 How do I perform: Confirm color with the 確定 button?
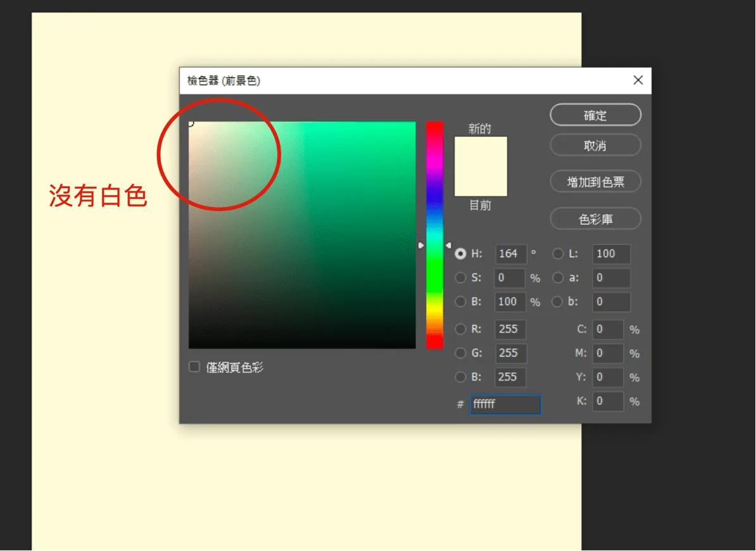tap(595, 115)
